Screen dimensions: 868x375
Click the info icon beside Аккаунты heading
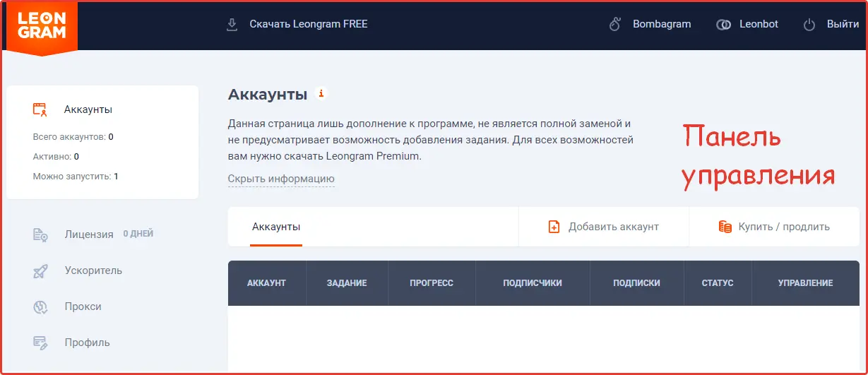pyautogui.click(x=321, y=93)
